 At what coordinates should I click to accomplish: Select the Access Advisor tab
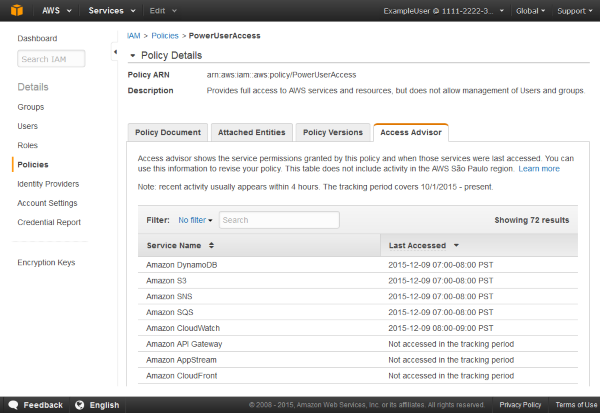tap(411, 132)
